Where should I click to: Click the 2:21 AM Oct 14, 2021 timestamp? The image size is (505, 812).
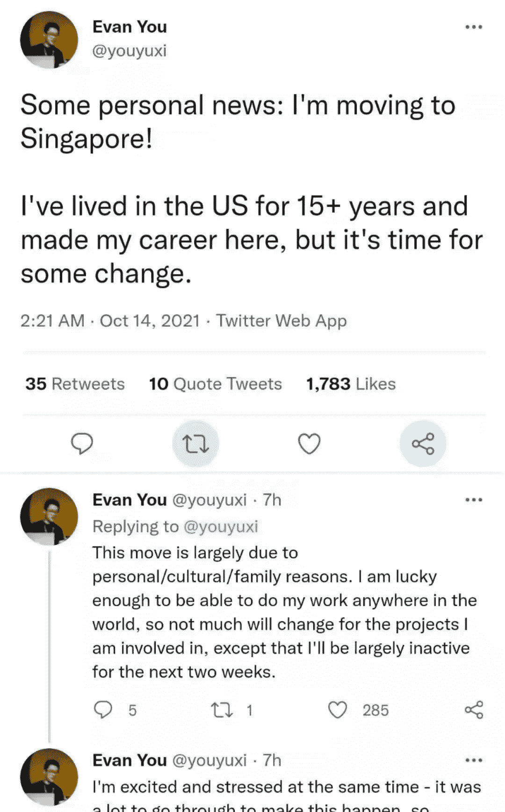(110, 321)
